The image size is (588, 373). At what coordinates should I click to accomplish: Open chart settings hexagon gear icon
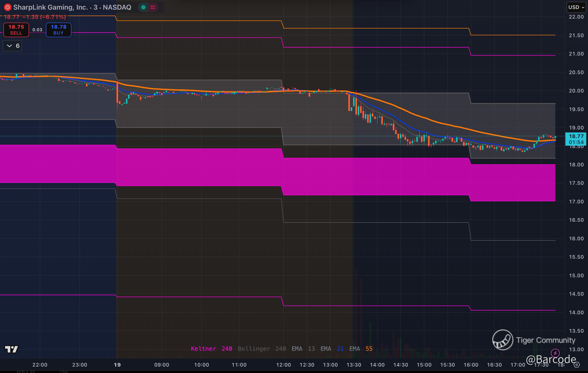coord(576,365)
